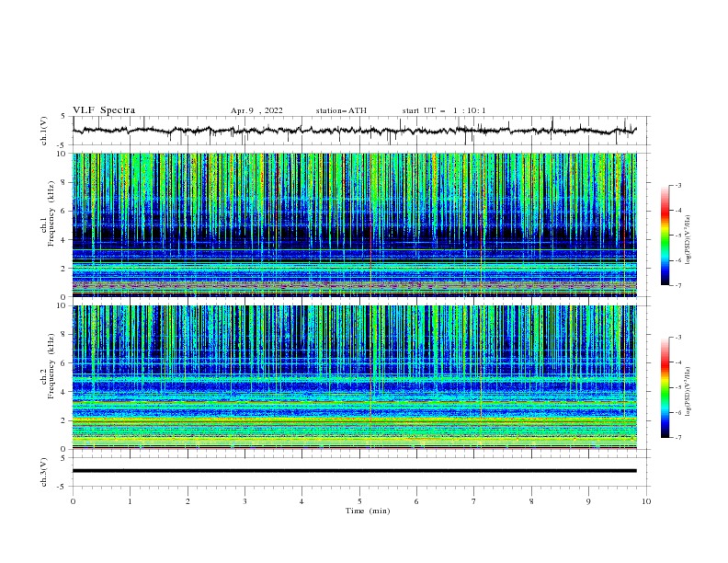The width and height of the screenshot is (728, 563).
Task: Click the "-7" tick on lower colorbar
Action: [x=678, y=438]
